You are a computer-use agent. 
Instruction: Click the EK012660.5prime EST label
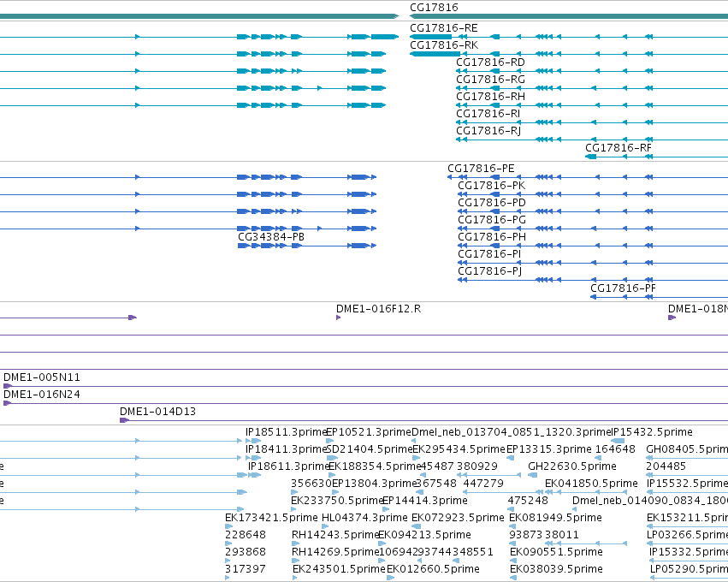433,569
